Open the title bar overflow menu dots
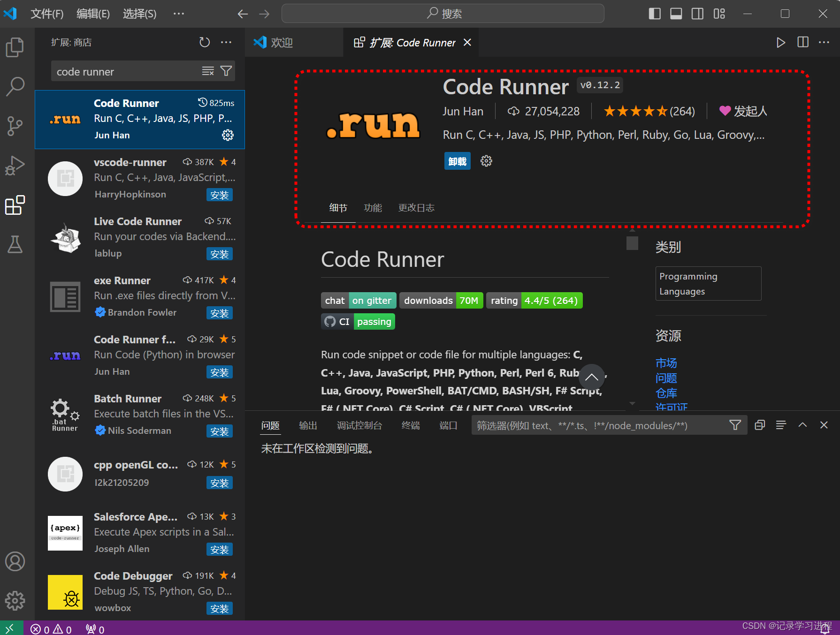Viewport: 840px width, 635px height. (x=179, y=14)
